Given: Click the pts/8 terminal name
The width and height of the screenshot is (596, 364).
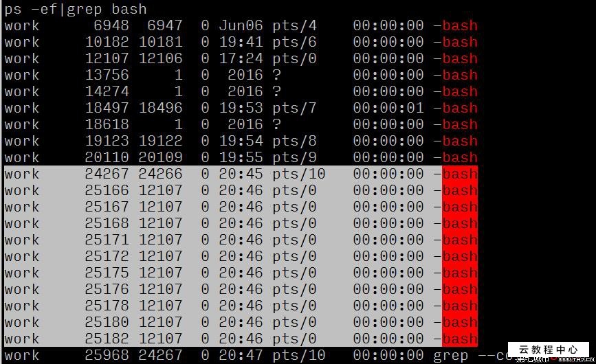Looking at the screenshot, I should tap(294, 141).
